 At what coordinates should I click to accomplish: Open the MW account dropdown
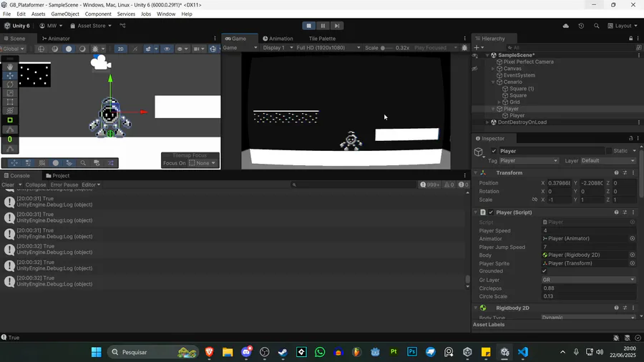(x=51, y=26)
